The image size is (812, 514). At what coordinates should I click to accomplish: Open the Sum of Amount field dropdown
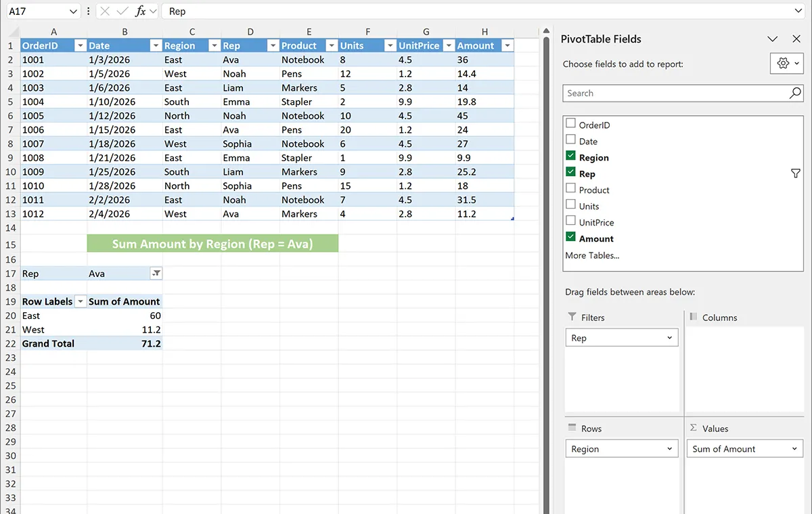(x=794, y=449)
